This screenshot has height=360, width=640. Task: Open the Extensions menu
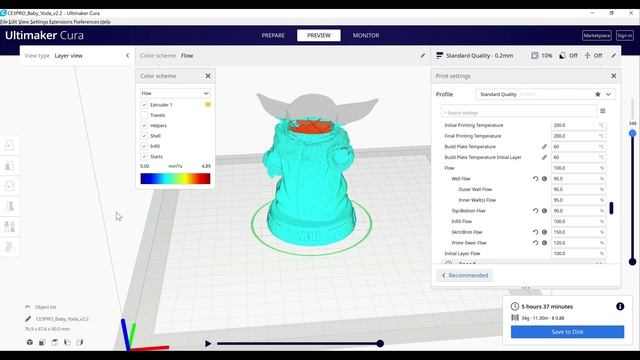[x=60, y=22]
